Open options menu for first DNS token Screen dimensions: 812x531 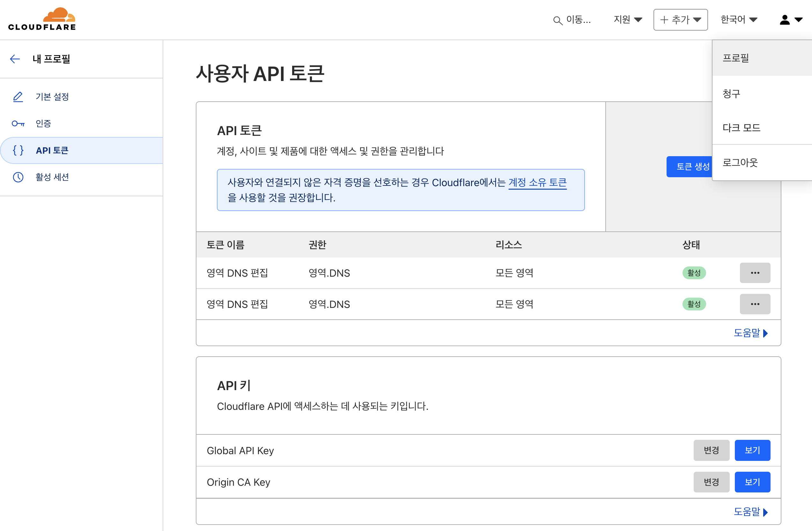(x=755, y=273)
